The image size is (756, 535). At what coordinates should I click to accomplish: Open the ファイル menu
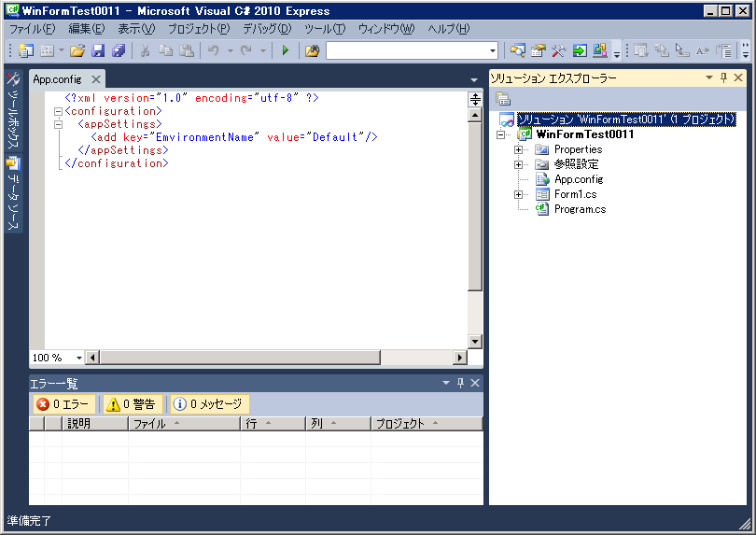pyautogui.click(x=33, y=29)
